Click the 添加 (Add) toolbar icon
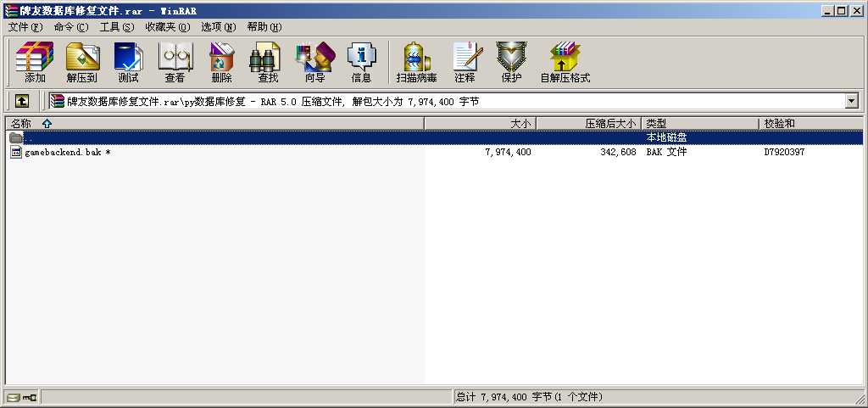Screen dimensions: 868x408 tap(34, 62)
